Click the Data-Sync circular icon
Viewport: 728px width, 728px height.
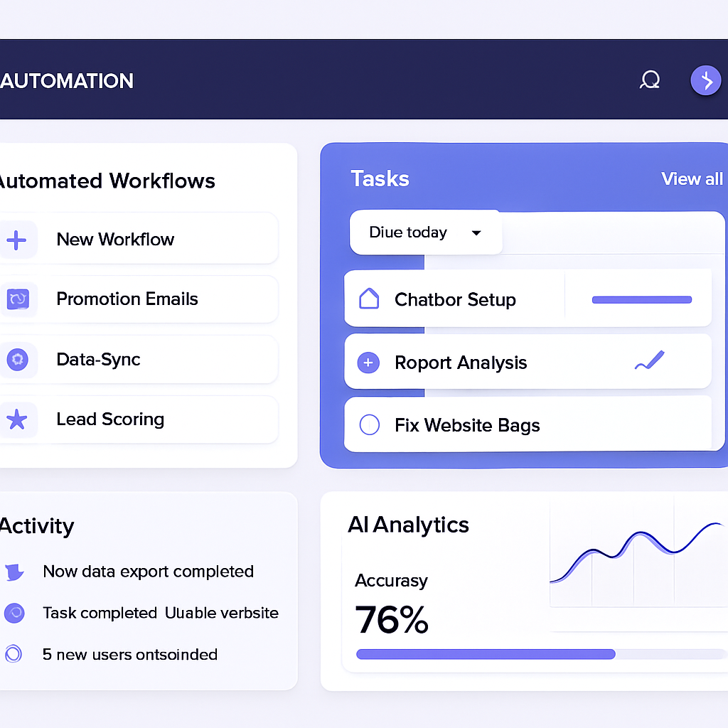coord(16,360)
